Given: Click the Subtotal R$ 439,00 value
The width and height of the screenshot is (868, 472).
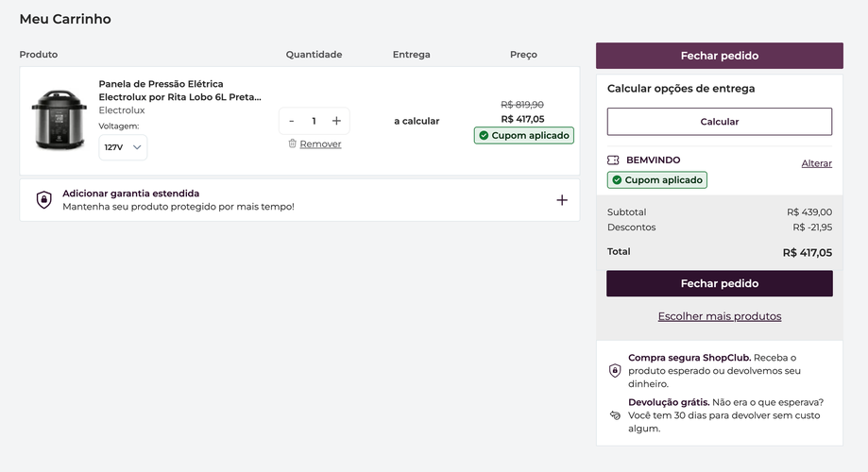Looking at the screenshot, I should click(809, 212).
